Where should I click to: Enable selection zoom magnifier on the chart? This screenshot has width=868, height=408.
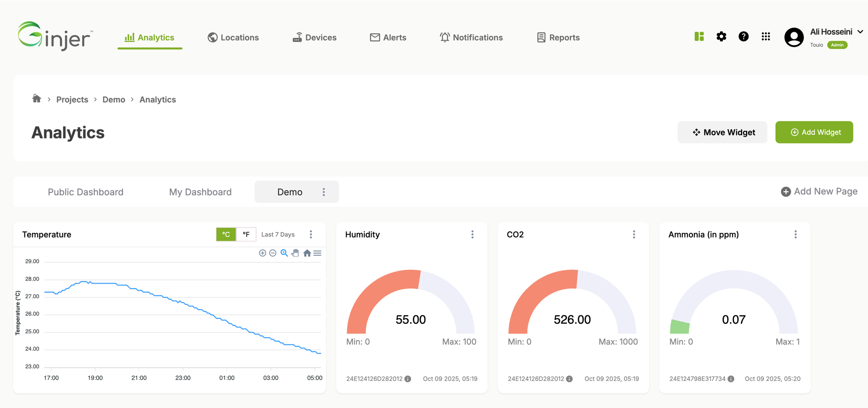click(x=284, y=253)
